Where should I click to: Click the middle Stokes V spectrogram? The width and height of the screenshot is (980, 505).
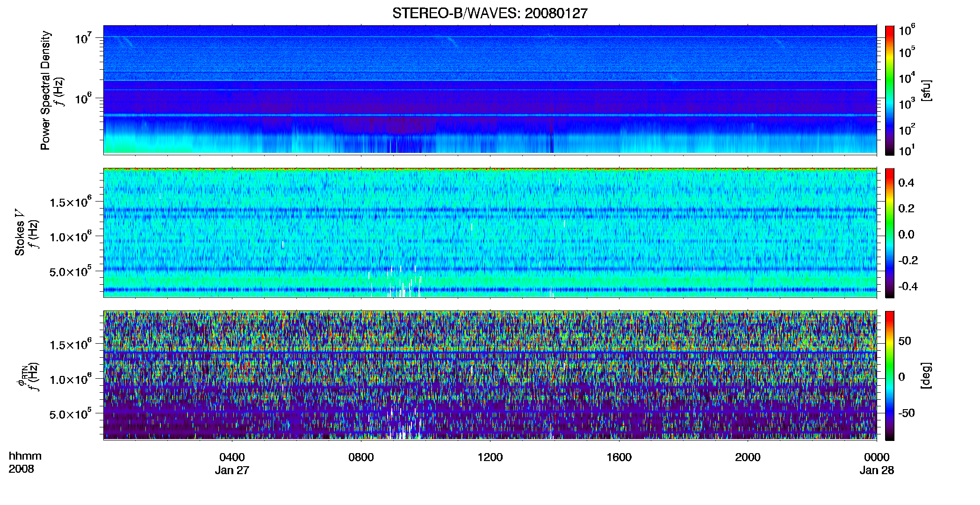pyautogui.click(x=490, y=233)
